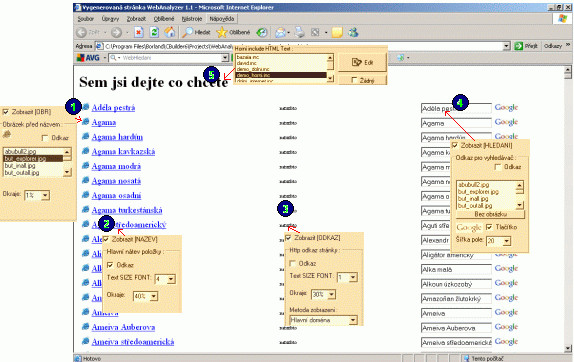Image resolution: width=574 pixels, height=362 pixels.
Task: Open the Messenger people icon
Action: 353,32
